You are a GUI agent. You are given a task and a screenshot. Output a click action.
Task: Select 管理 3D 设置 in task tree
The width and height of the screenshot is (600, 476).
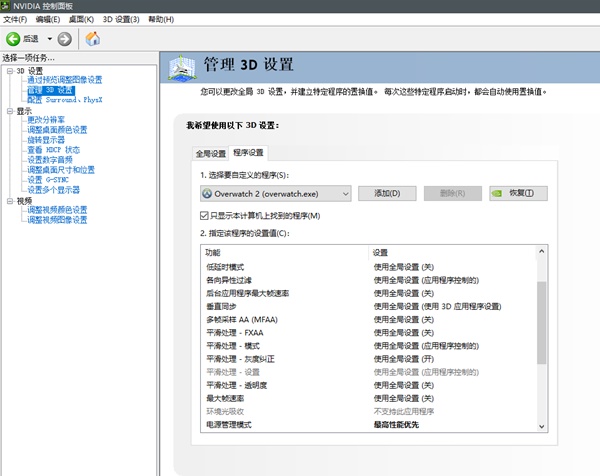tap(51, 90)
